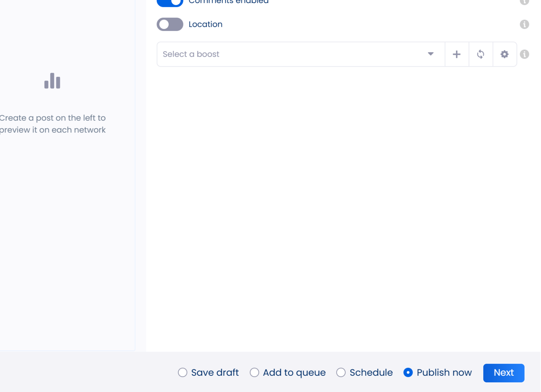Turn off the Comments enabled toggle
The height and width of the screenshot is (392, 541).
point(170,2)
